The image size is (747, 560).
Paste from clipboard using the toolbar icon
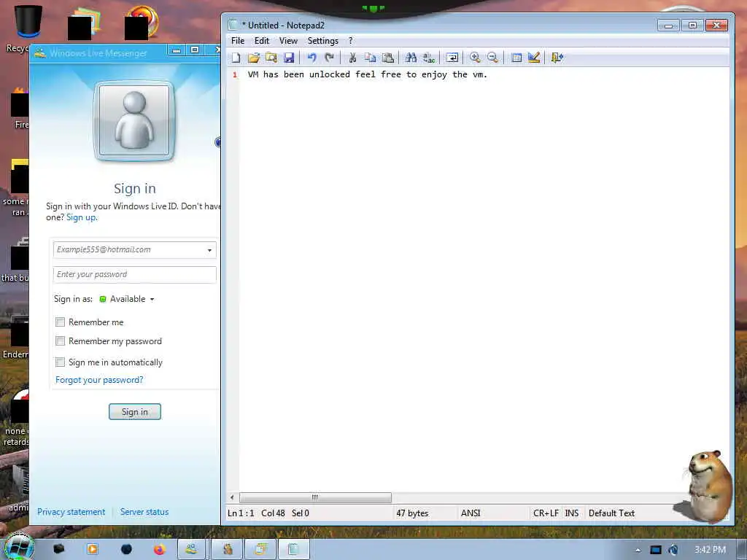pyautogui.click(x=388, y=58)
